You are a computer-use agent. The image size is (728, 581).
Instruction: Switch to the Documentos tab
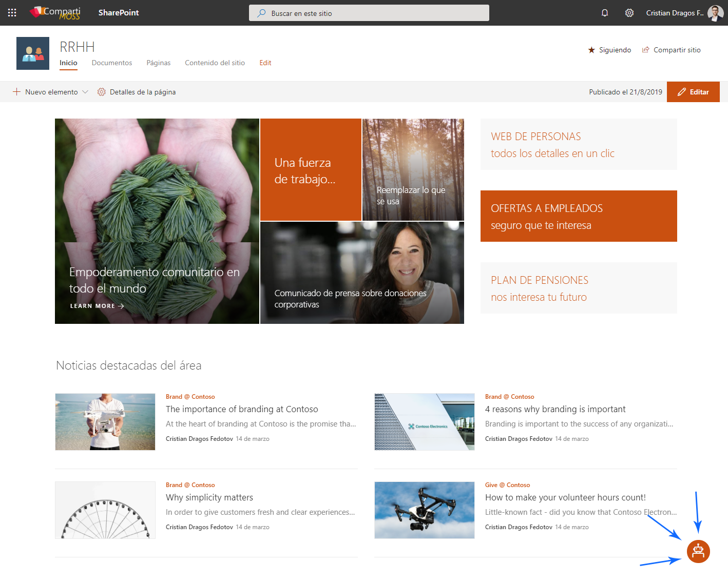[x=111, y=63]
